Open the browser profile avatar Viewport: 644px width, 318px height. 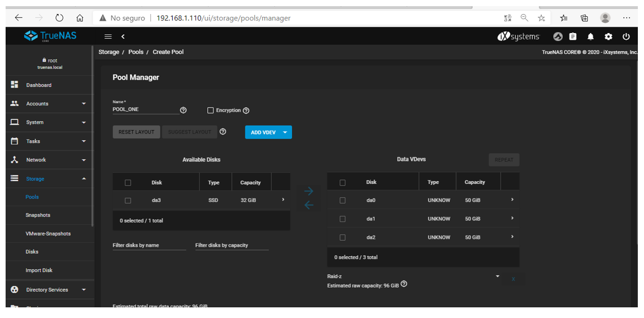[x=605, y=18]
